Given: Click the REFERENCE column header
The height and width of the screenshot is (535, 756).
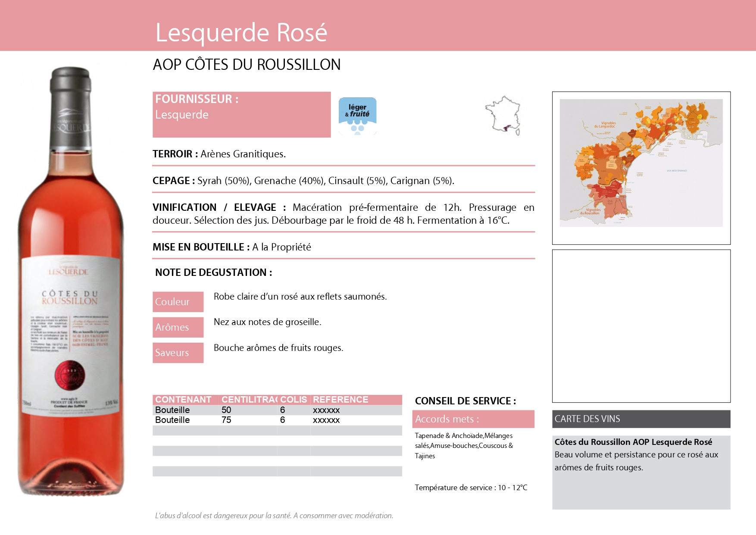Looking at the screenshot, I should [x=341, y=400].
